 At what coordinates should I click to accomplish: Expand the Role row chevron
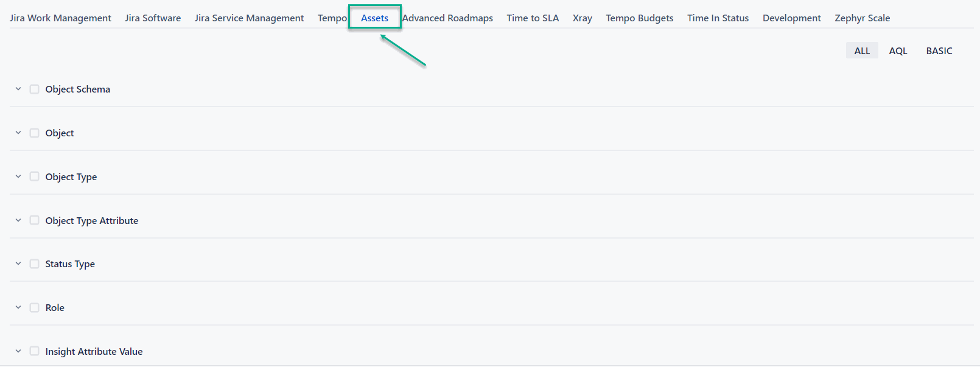click(x=18, y=307)
